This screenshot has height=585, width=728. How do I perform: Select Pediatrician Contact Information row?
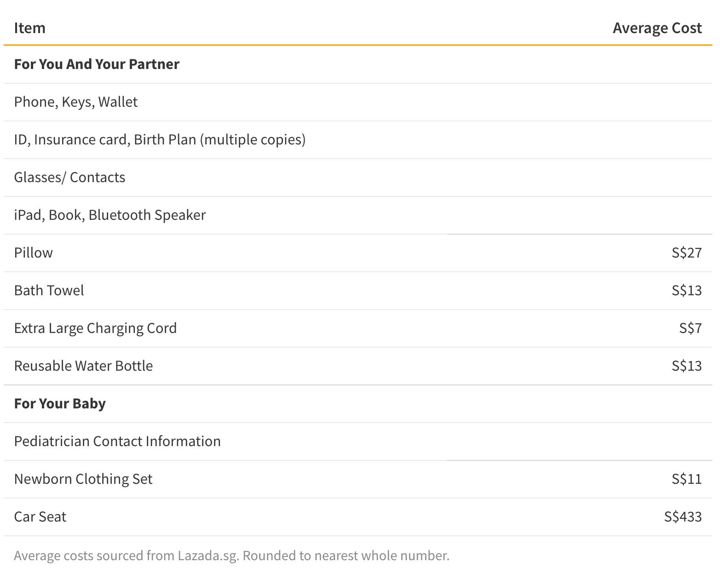[x=358, y=442]
